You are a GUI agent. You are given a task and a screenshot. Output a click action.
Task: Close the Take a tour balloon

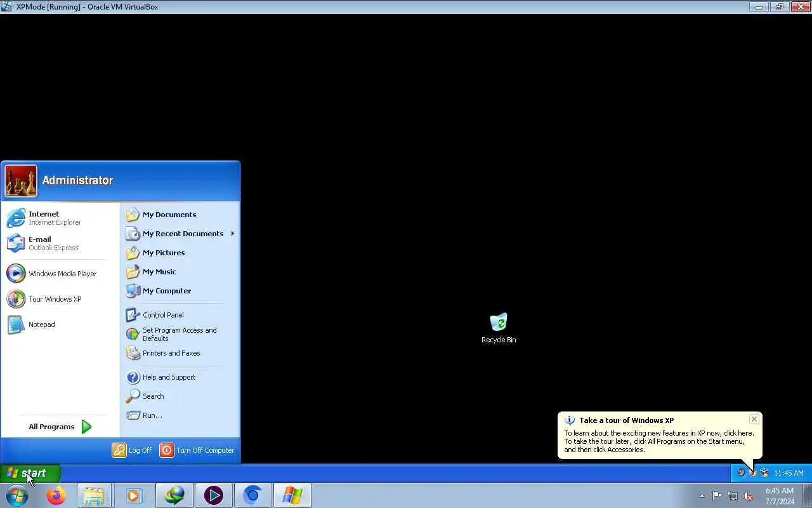pyautogui.click(x=754, y=419)
